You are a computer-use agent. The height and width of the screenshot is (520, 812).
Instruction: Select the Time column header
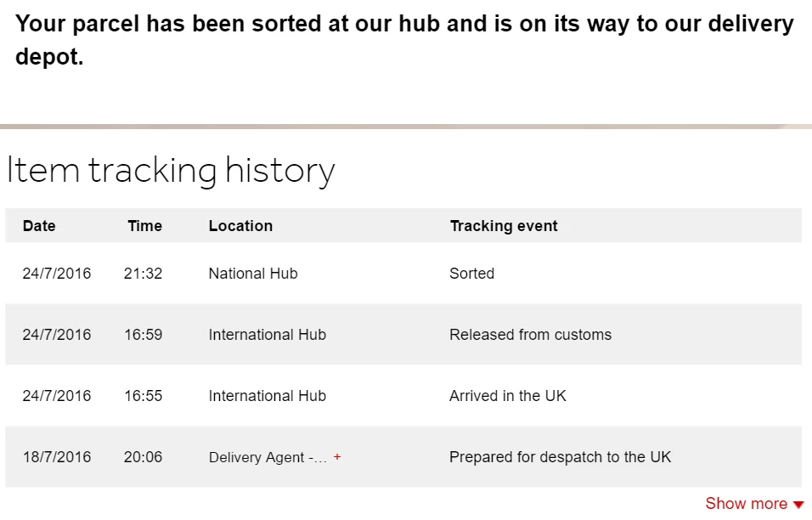[145, 226]
